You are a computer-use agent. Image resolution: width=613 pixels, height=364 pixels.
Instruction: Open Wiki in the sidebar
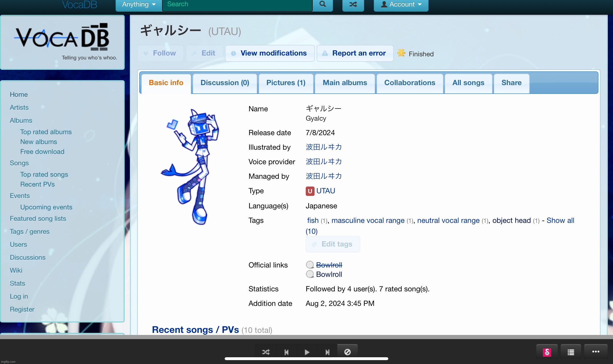pyautogui.click(x=16, y=270)
